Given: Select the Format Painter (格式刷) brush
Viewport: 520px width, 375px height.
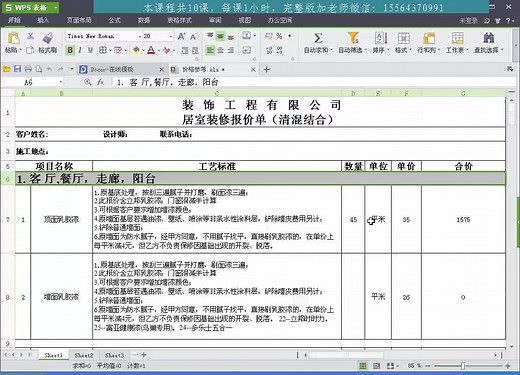Looking at the screenshot, I should (x=48, y=37).
